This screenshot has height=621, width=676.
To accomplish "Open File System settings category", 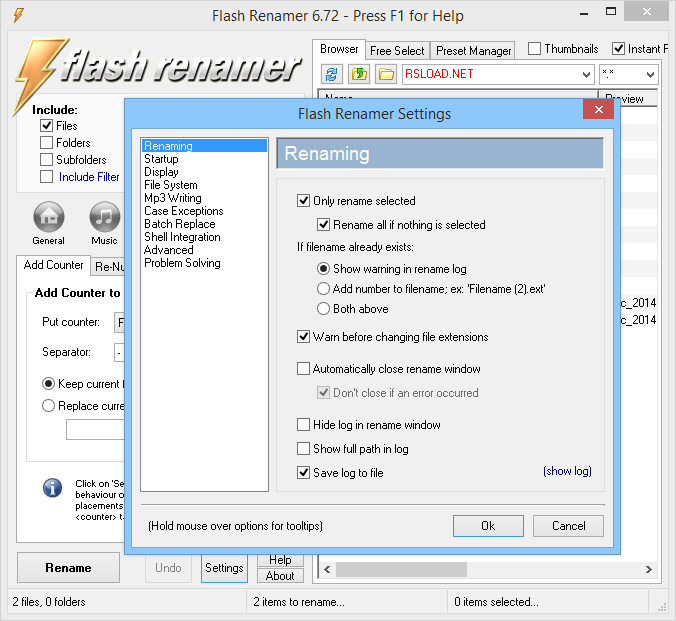I will [171, 185].
